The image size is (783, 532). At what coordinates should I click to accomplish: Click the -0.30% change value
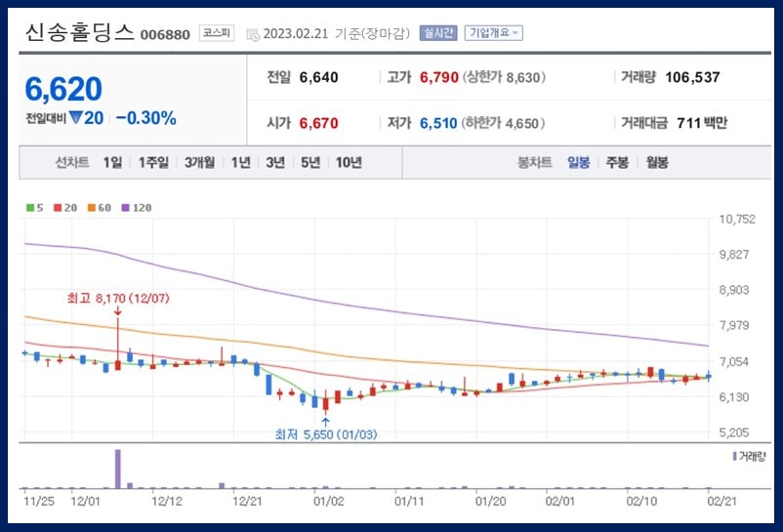coord(145,118)
